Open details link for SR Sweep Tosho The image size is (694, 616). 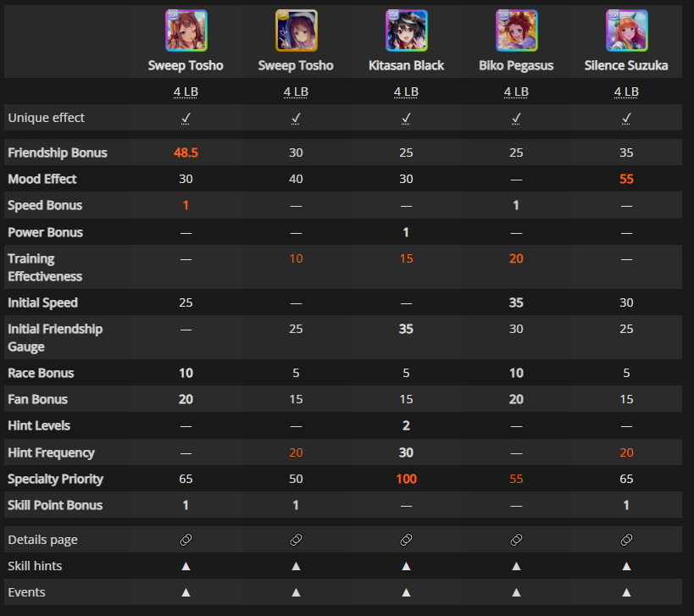pyautogui.click(x=296, y=540)
